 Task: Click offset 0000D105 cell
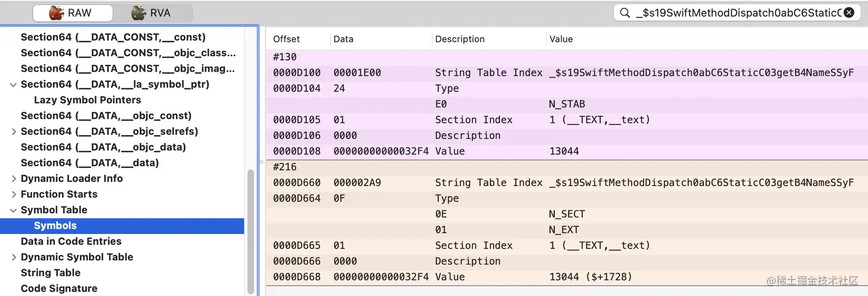click(x=297, y=120)
